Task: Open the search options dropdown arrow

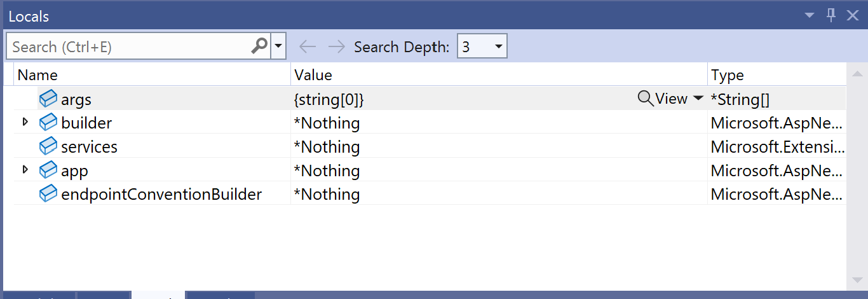Action: point(278,46)
